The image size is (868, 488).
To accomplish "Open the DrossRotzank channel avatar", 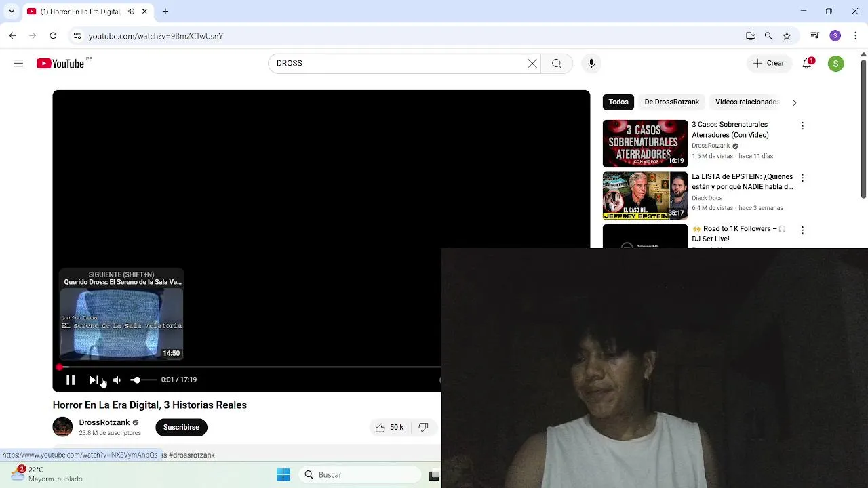I will point(62,427).
